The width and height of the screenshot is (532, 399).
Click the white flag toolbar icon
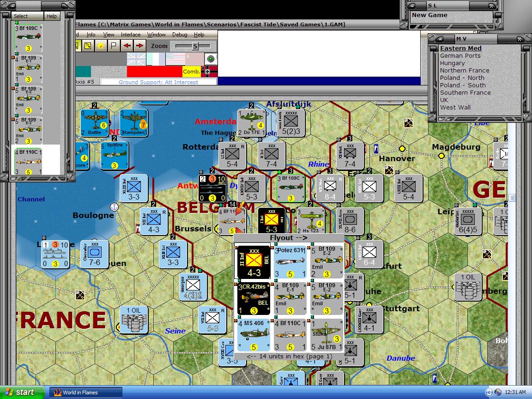[x=114, y=45]
